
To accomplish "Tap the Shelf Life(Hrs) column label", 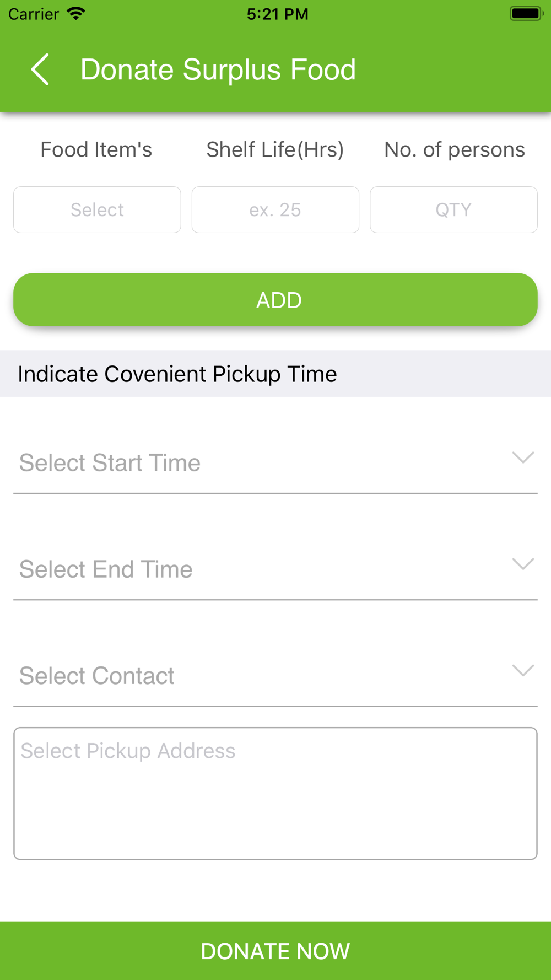I will coord(275,150).
